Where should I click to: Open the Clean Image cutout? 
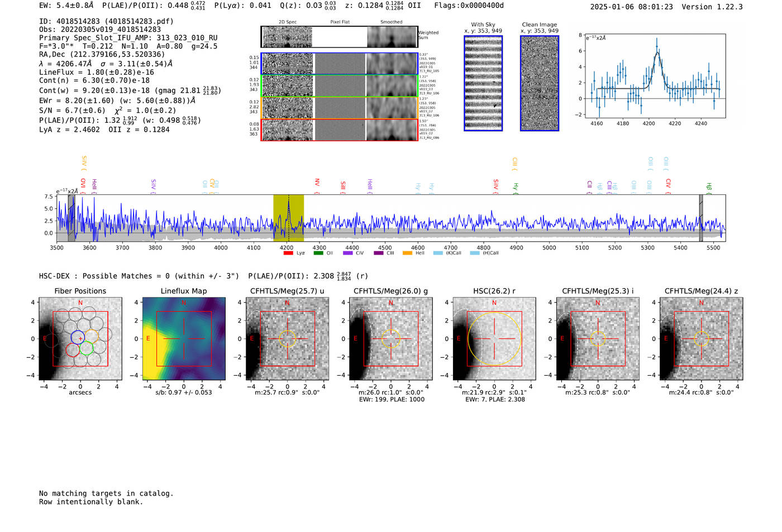540,83
